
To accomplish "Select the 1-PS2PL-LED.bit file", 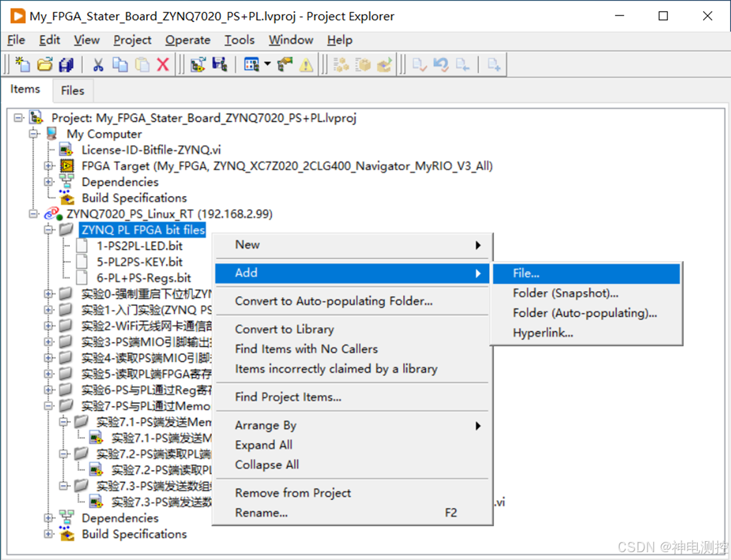I will (x=139, y=246).
